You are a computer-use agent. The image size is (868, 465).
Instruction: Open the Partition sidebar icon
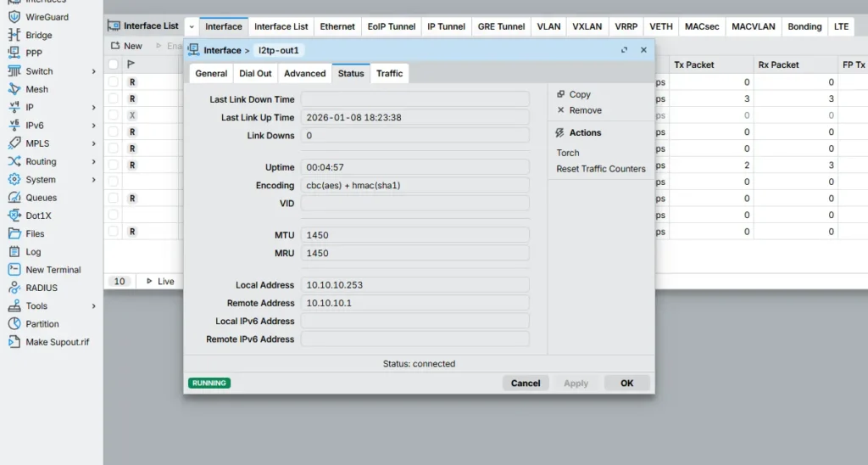pos(14,323)
